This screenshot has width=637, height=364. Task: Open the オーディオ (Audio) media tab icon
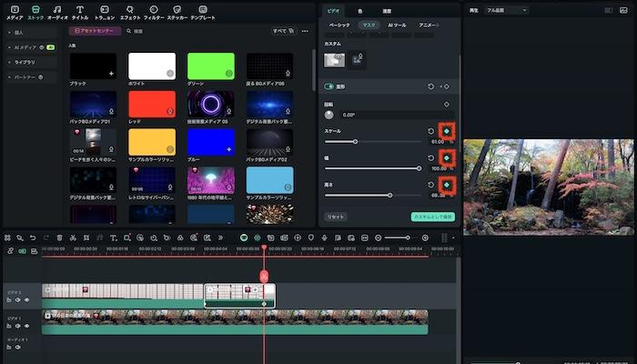(x=57, y=11)
